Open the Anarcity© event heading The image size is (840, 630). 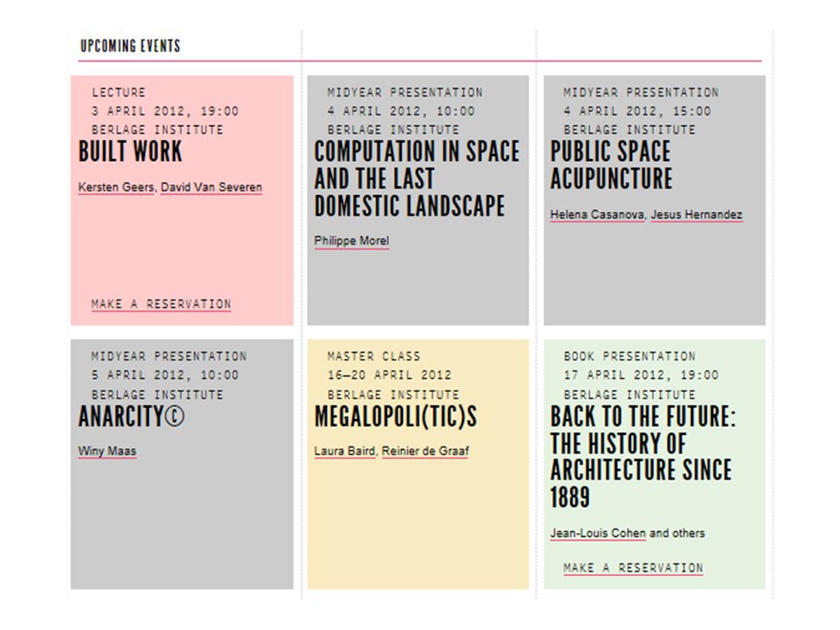point(131,416)
